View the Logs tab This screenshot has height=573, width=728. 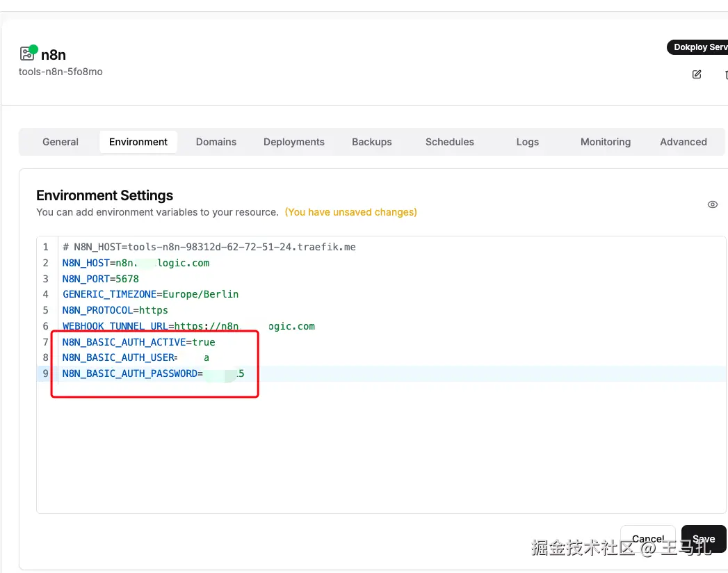click(528, 142)
